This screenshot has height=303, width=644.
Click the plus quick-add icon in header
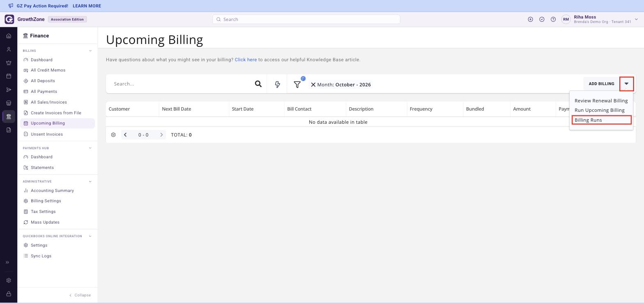pos(530,19)
